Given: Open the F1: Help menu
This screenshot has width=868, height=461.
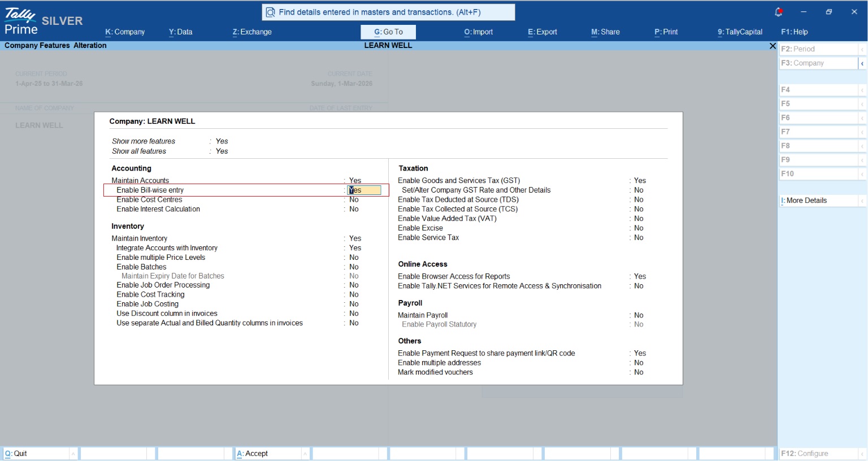Looking at the screenshot, I should coord(795,32).
